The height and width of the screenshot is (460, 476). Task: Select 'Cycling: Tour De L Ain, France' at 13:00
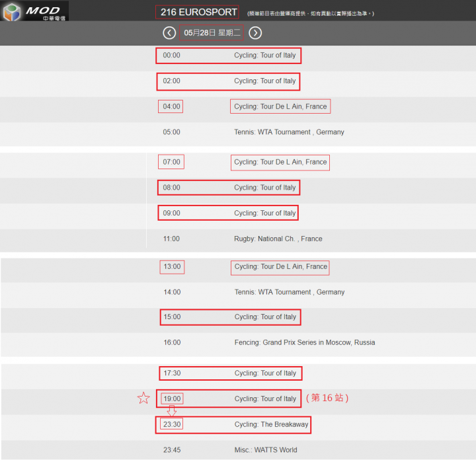click(x=281, y=267)
